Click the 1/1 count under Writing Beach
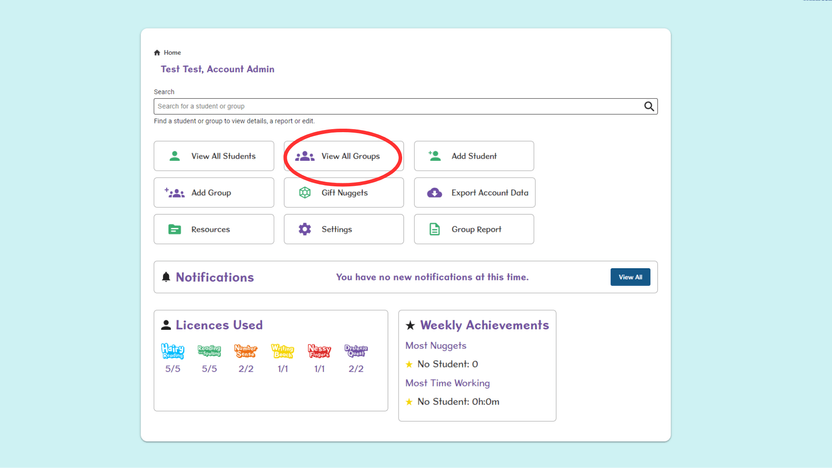The height and width of the screenshot is (468, 832). [282, 369]
